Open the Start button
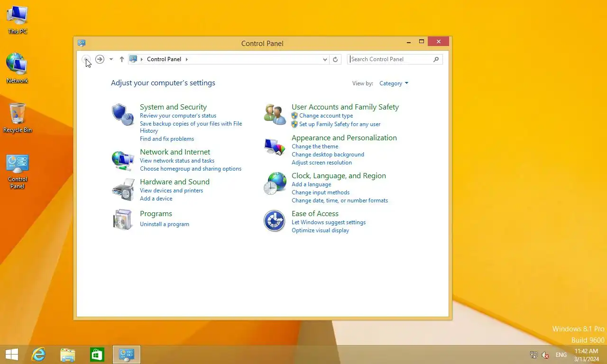This screenshot has width=607, height=364. 12,355
